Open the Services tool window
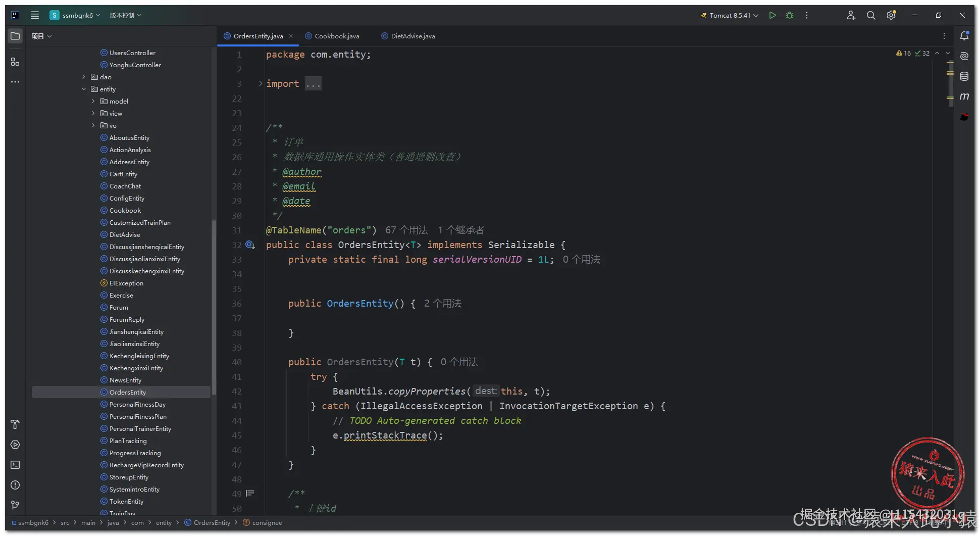This screenshot has height=536, width=980. tap(15, 445)
